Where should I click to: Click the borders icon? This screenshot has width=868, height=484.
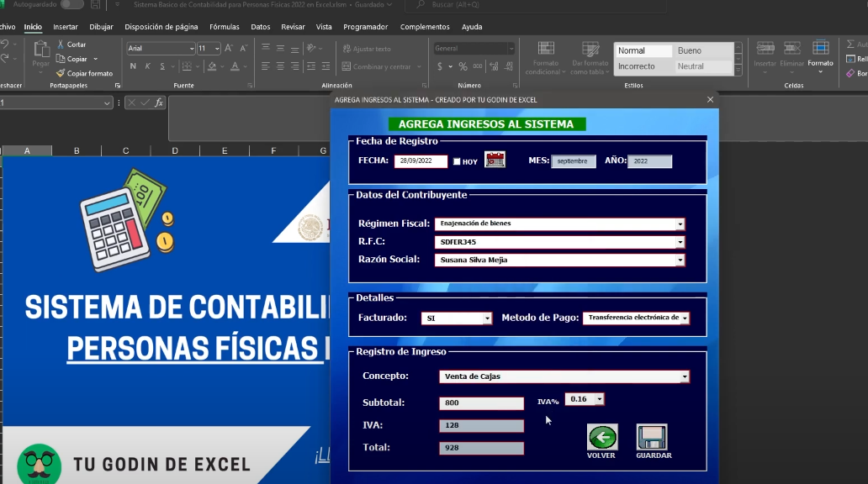click(x=187, y=66)
